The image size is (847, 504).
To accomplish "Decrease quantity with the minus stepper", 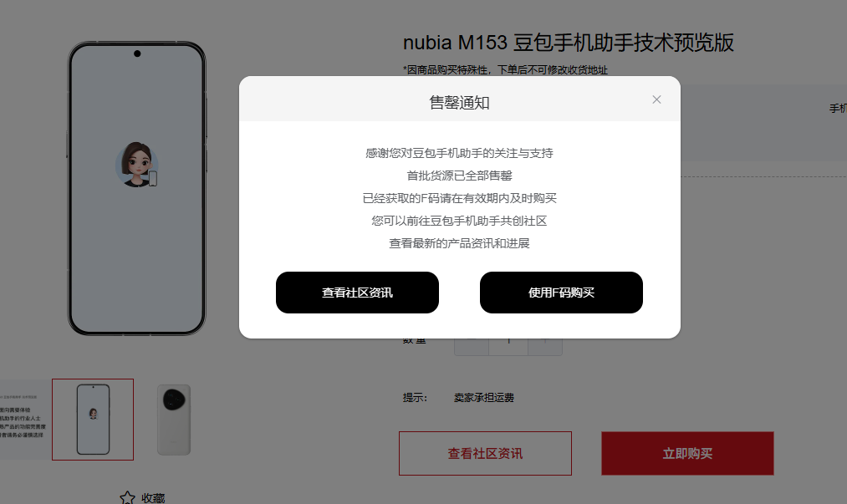I will click(x=472, y=346).
